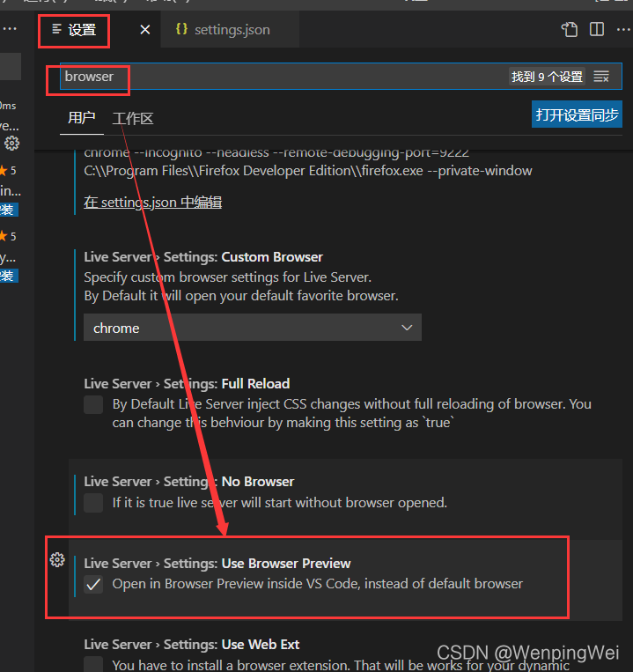
Task: Open more editor actions menu
Action: coord(623,30)
